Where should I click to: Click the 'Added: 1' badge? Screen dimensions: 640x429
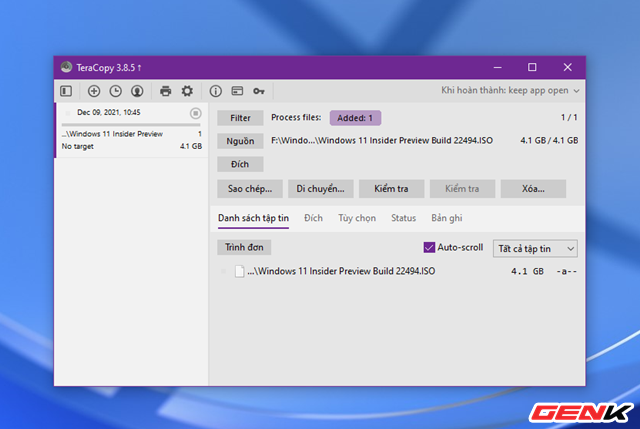click(355, 118)
